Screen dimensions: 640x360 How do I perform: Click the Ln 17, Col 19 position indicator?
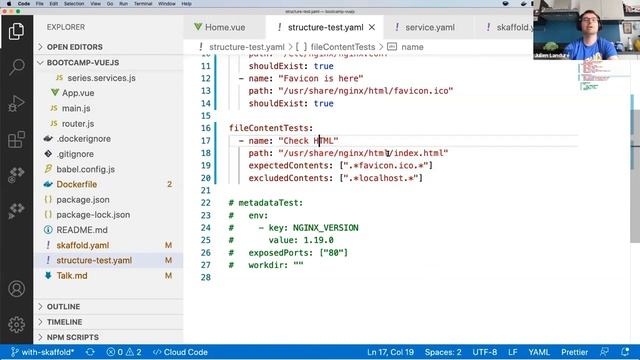click(390, 352)
